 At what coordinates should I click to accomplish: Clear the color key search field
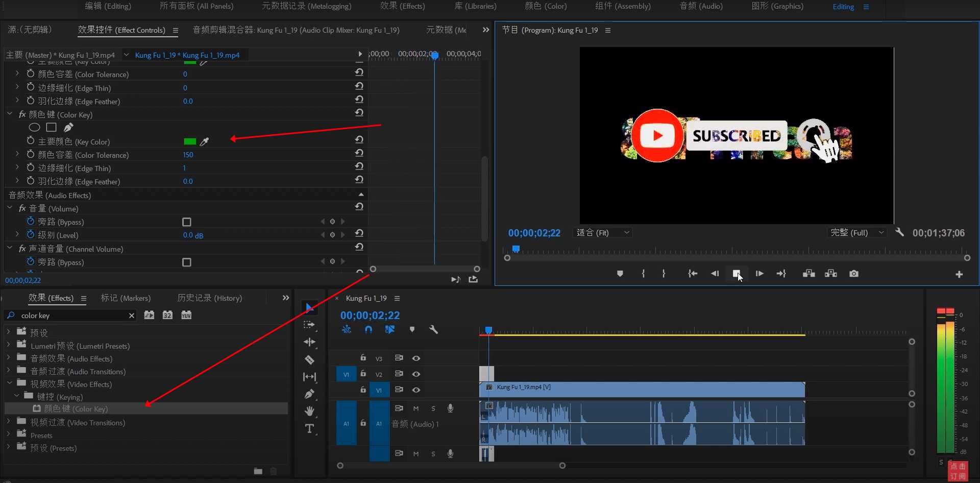point(132,316)
